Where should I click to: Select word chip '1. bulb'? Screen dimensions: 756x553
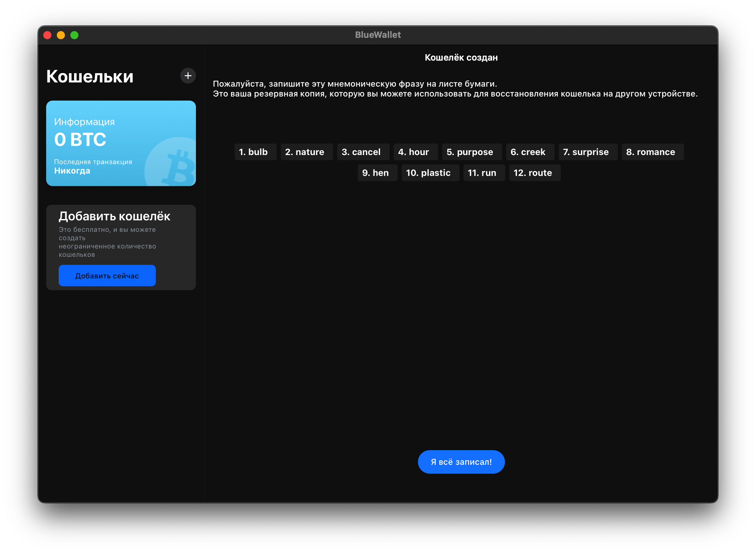pyautogui.click(x=254, y=151)
